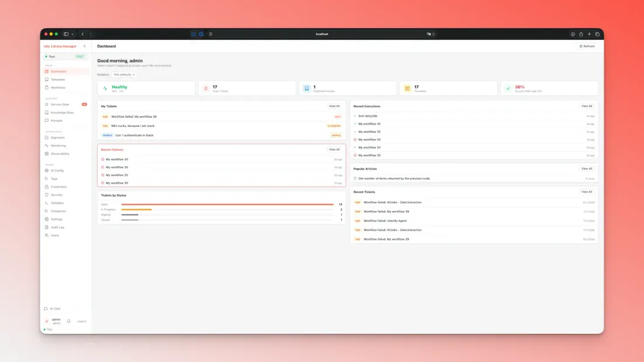The width and height of the screenshot is (644, 362).
Task: Click the AI Config sidebar icon
Action: coord(46,170)
